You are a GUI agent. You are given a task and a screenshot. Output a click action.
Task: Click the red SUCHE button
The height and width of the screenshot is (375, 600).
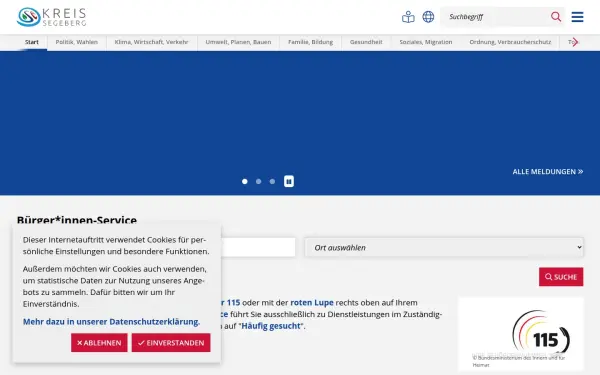point(561,277)
